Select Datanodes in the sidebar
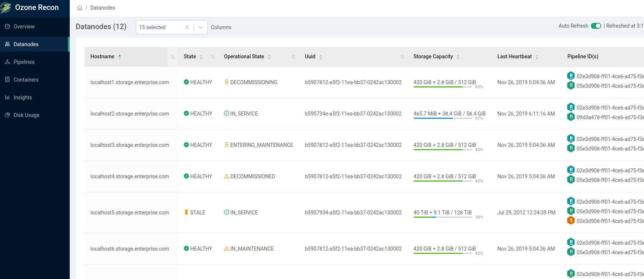Image resolution: width=644 pixels, height=279 pixels. coord(35,44)
